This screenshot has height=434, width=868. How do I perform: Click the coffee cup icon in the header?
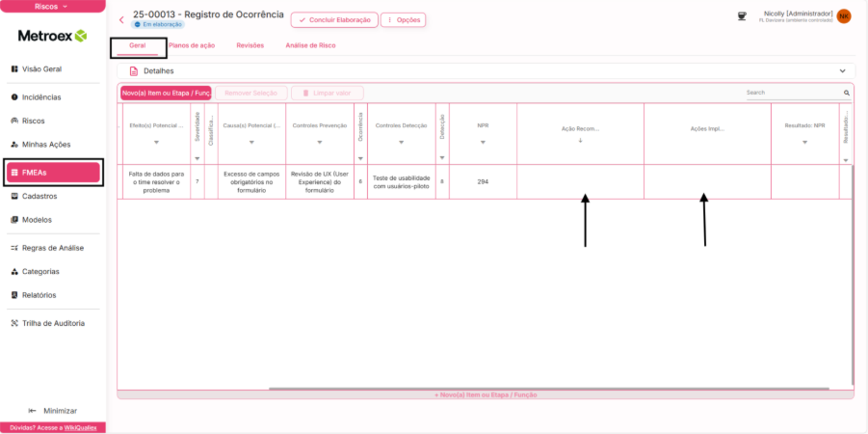click(742, 15)
